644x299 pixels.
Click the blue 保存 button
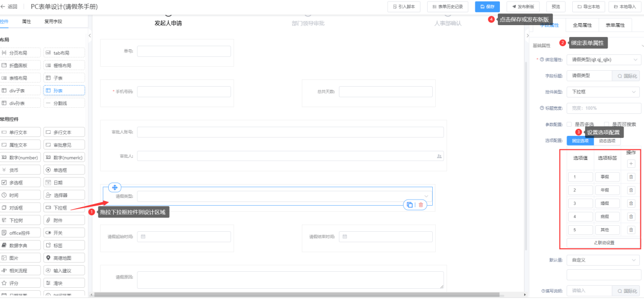(x=487, y=7)
